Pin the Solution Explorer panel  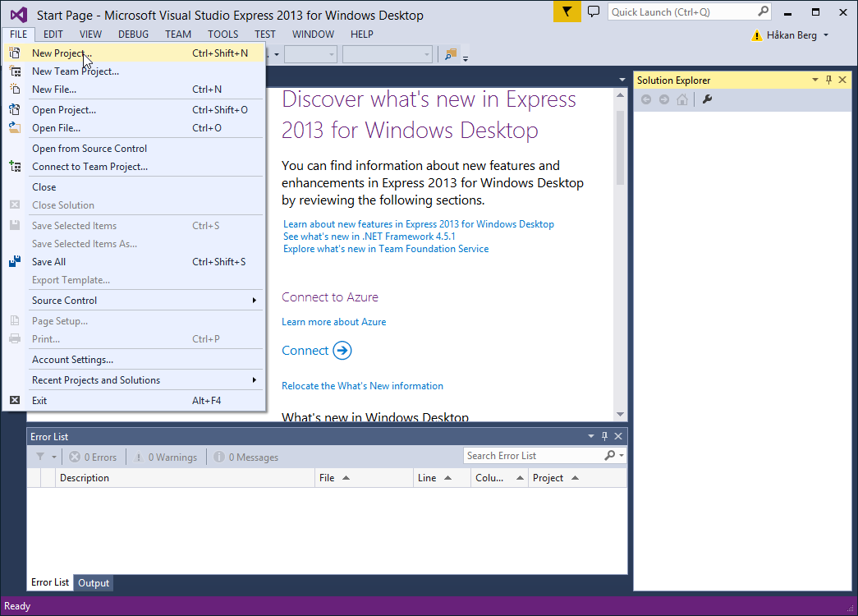pyautogui.click(x=828, y=80)
